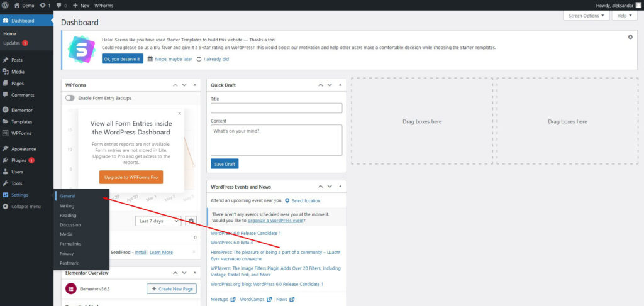This screenshot has height=306, width=644.
Task: Click the Quick Draft Content textarea
Action: coord(277,140)
